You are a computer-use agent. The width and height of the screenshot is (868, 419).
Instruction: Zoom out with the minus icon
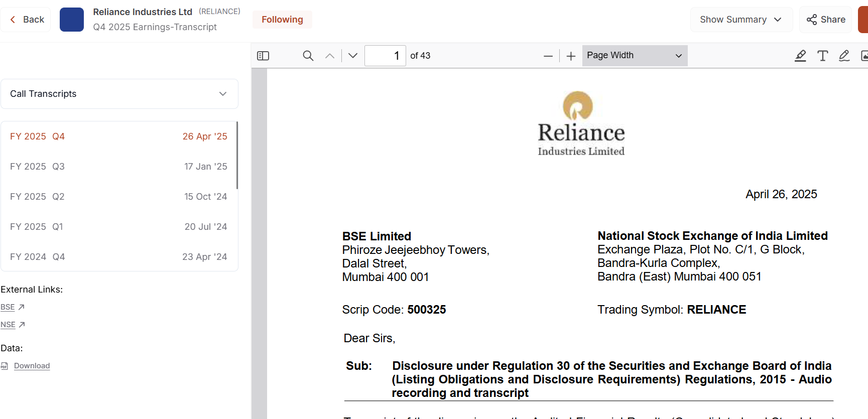tap(548, 56)
